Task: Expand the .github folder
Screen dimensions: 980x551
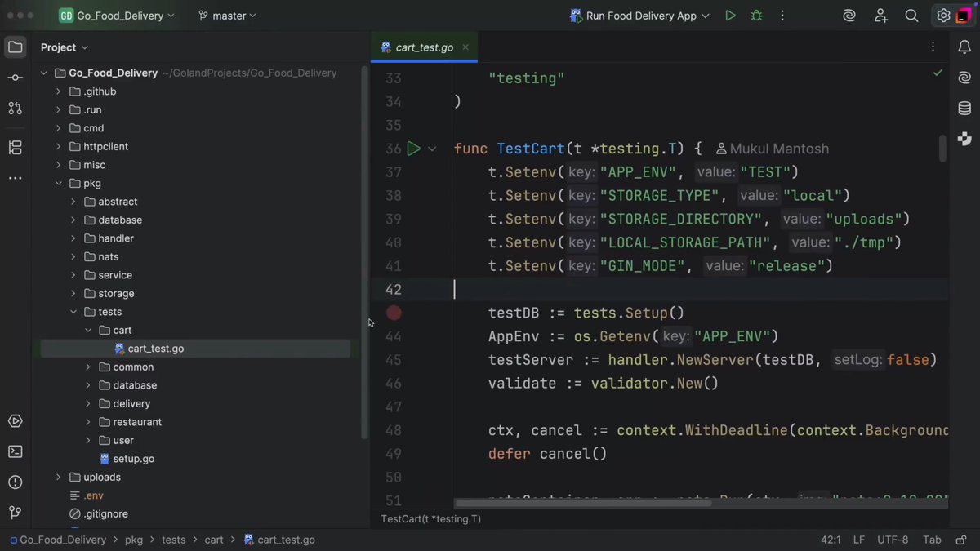Action: tap(59, 91)
